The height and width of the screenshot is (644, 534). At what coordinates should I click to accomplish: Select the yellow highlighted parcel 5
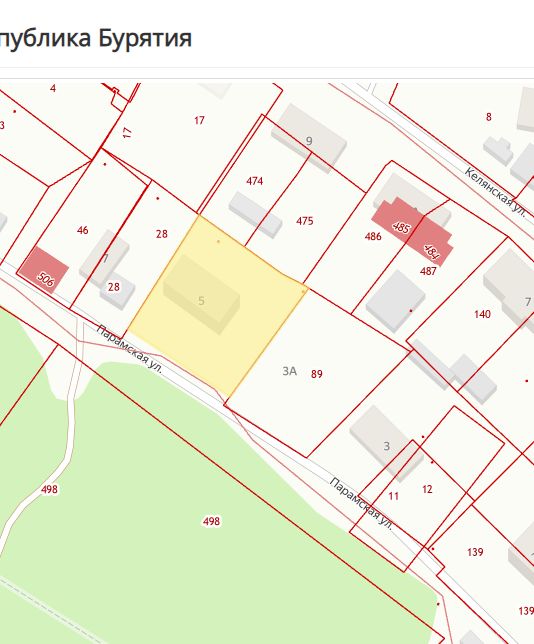tap(218, 306)
